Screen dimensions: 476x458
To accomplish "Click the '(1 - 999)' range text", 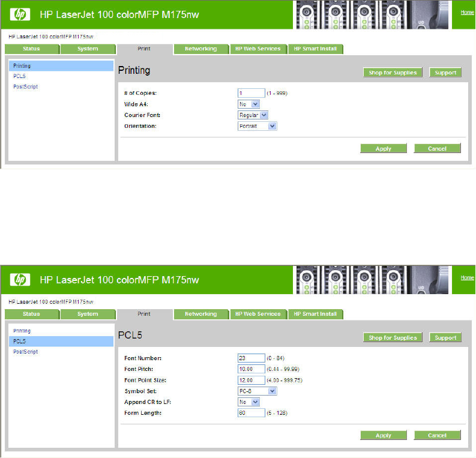I will pyautogui.click(x=277, y=93).
